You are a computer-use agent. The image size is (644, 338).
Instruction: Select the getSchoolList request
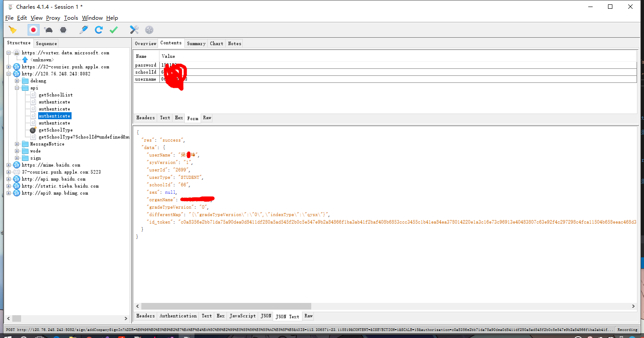coord(56,95)
